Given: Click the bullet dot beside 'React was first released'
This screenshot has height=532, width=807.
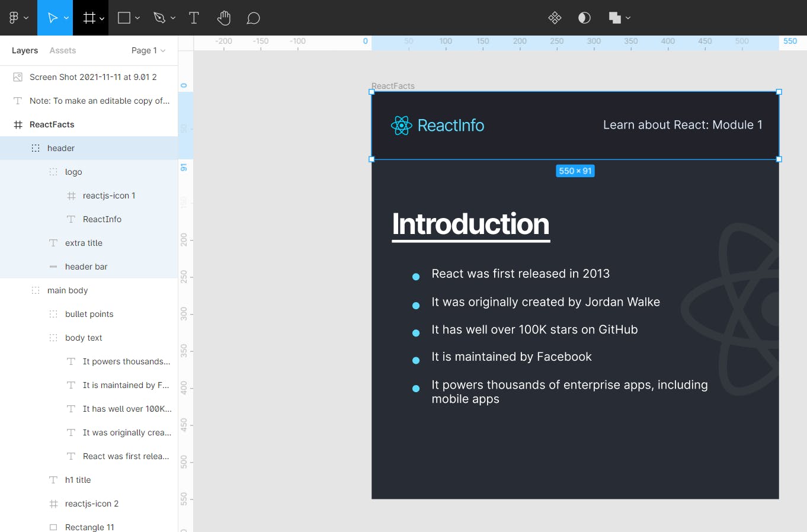Looking at the screenshot, I should (x=416, y=277).
